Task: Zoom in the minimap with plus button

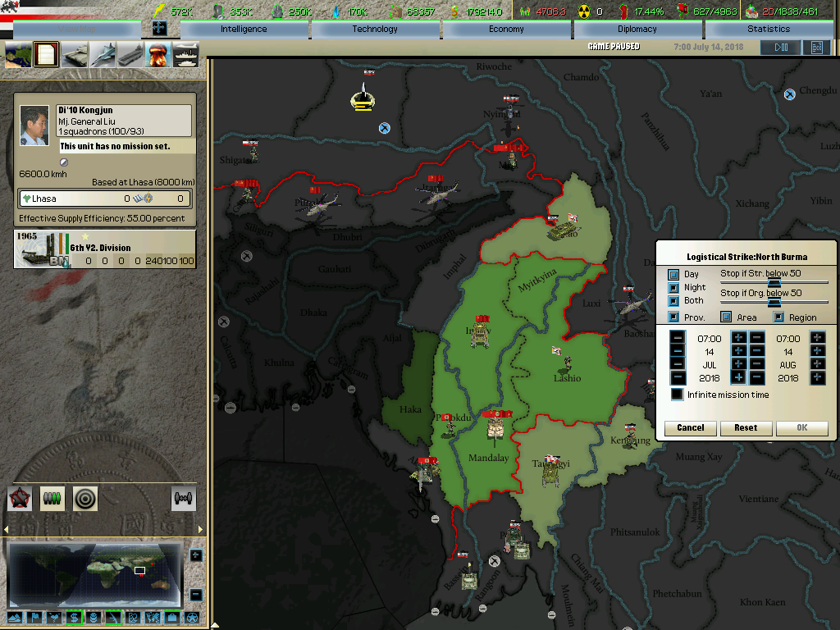Action: tap(196, 555)
